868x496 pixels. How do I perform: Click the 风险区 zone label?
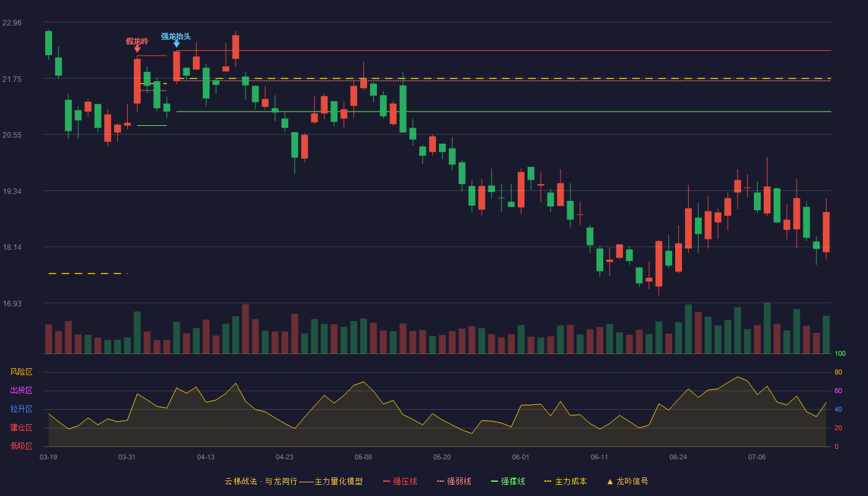click(21, 372)
